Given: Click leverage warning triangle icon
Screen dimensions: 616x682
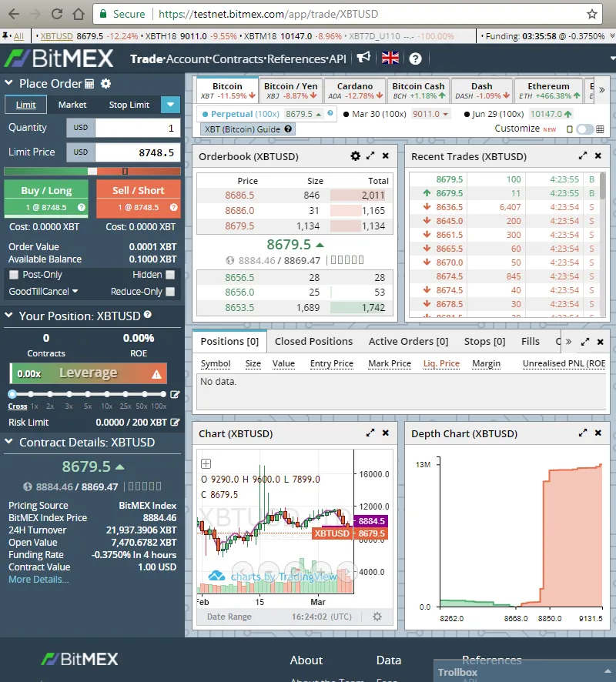Looking at the screenshot, I should 156,374.
